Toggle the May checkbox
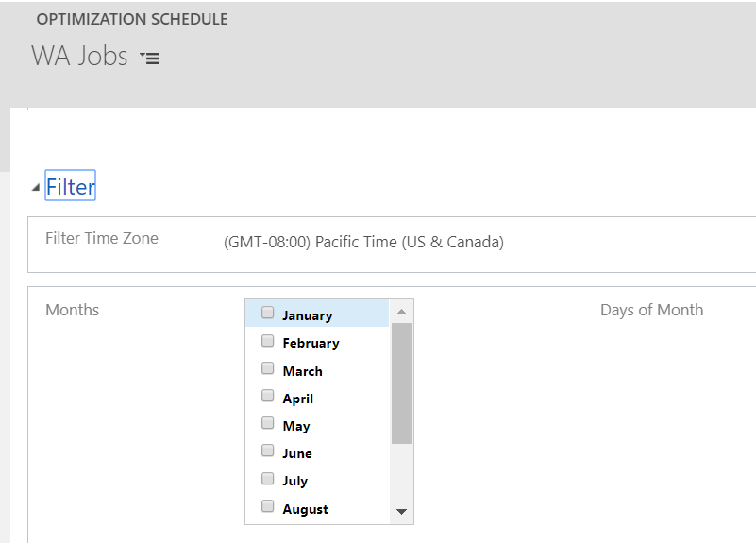 [x=268, y=424]
